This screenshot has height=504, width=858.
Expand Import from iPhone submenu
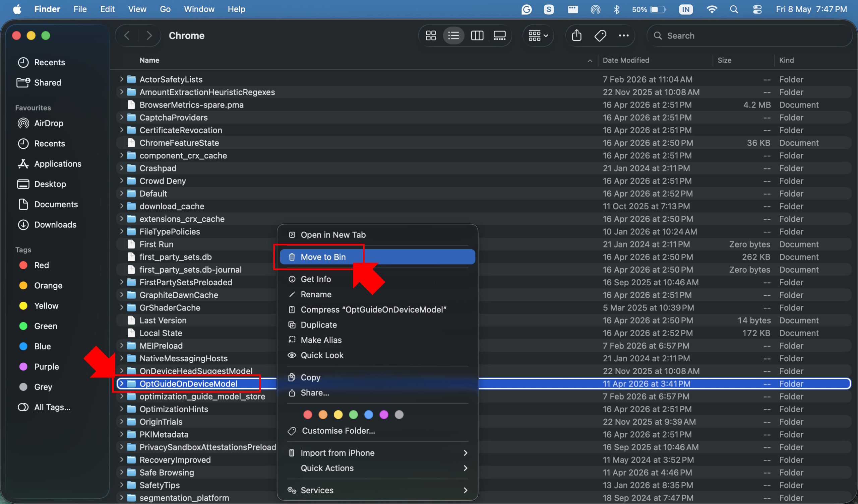coord(377,453)
